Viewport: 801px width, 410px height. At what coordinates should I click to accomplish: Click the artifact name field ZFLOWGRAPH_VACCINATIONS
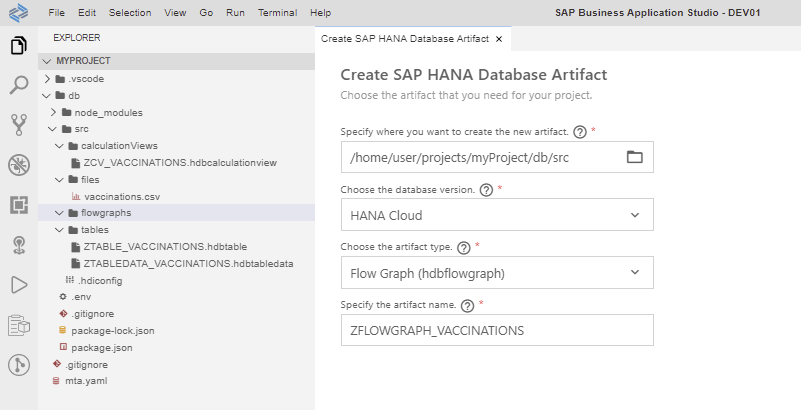coord(497,330)
